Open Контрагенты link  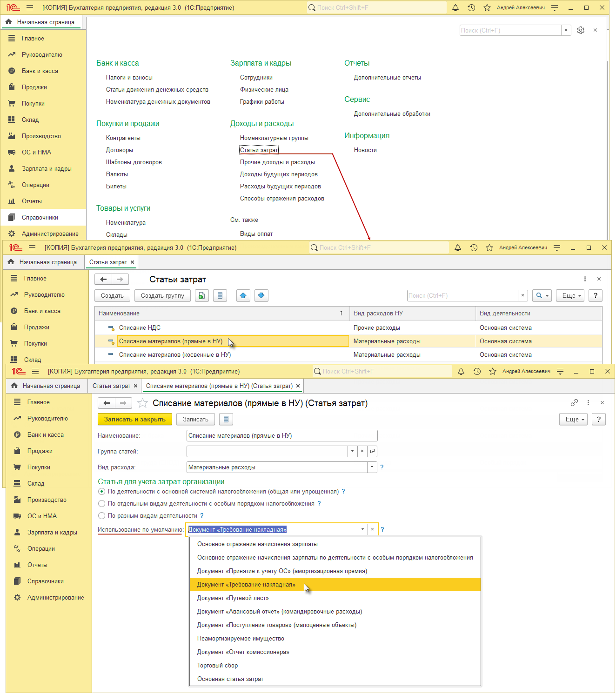click(x=123, y=138)
